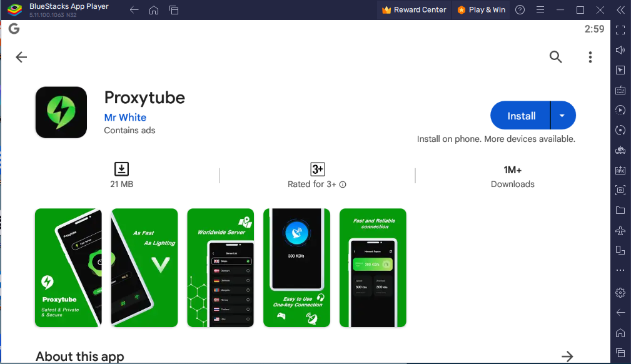The width and height of the screenshot is (631, 364).
Task: Collapse the side toolbar with double chevron
Action: pos(620,10)
